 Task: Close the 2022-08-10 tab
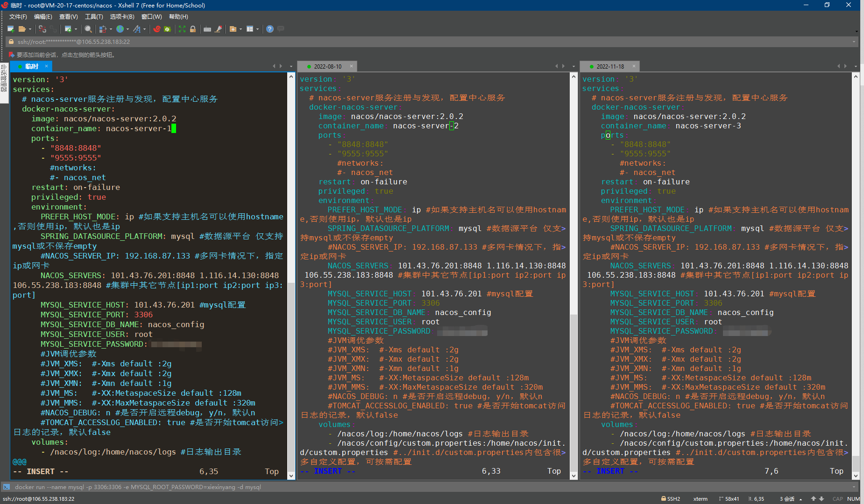point(351,66)
